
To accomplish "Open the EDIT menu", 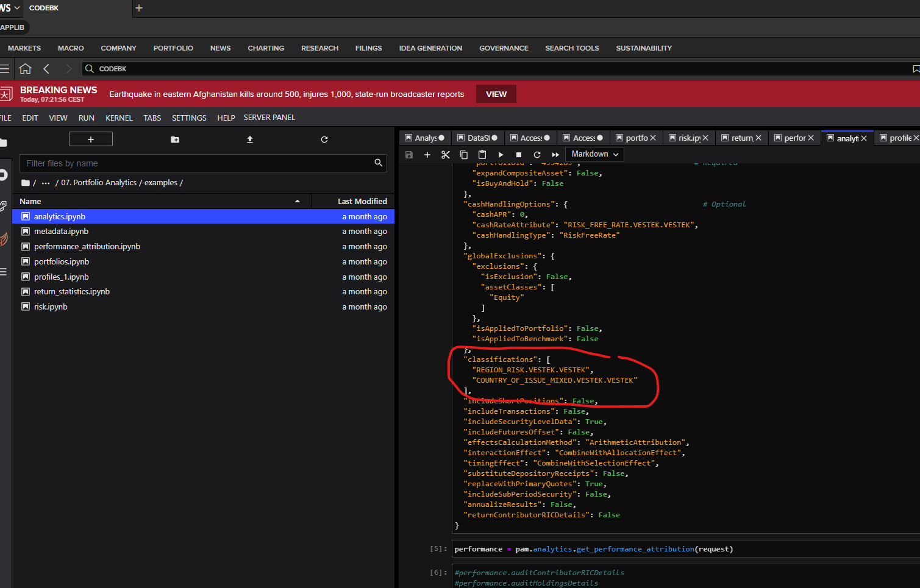I will (x=30, y=118).
